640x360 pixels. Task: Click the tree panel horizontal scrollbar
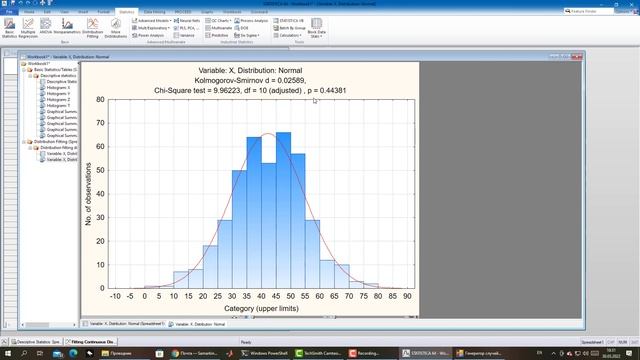pyautogui.click(x=49, y=325)
